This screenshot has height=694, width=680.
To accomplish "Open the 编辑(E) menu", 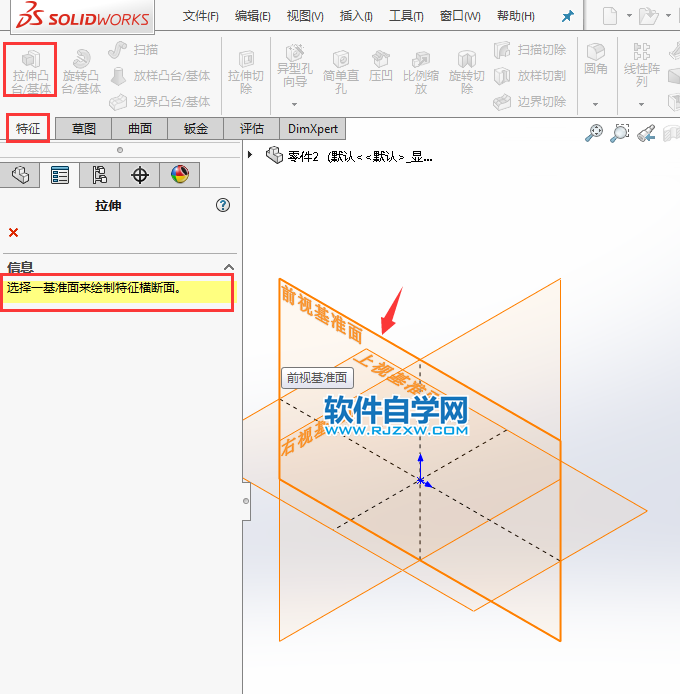I will (x=252, y=16).
